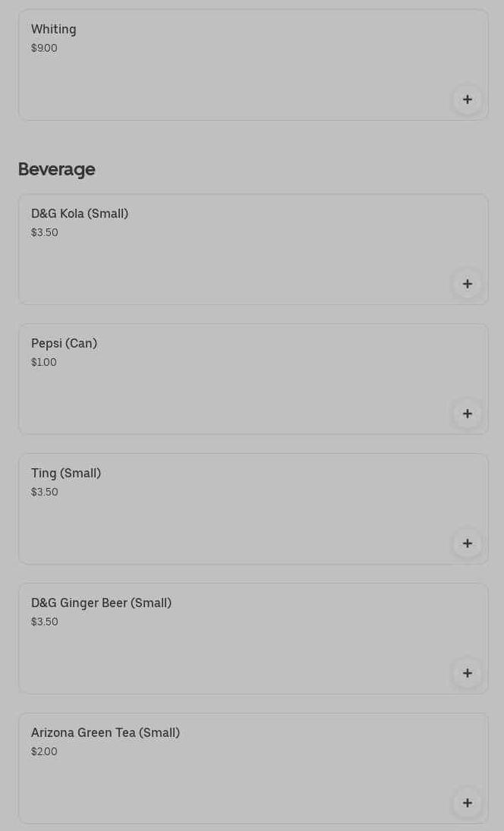The width and height of the screenshot is (504, 831).
Task: Click the $9.00 price under Whiting
Action: pos(44,49)
